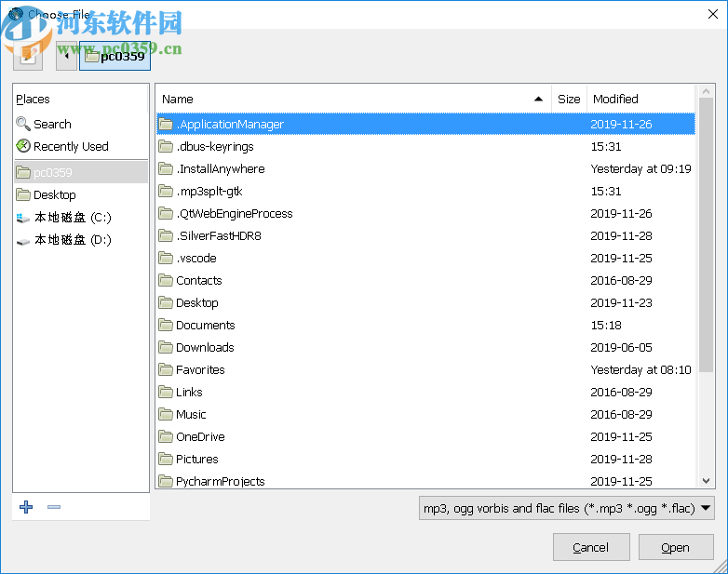Screen dimensions: 728x574
Task: Click the file list vertical scrollbar thumb
Action: pyautogui.click(x=707, y=234)
